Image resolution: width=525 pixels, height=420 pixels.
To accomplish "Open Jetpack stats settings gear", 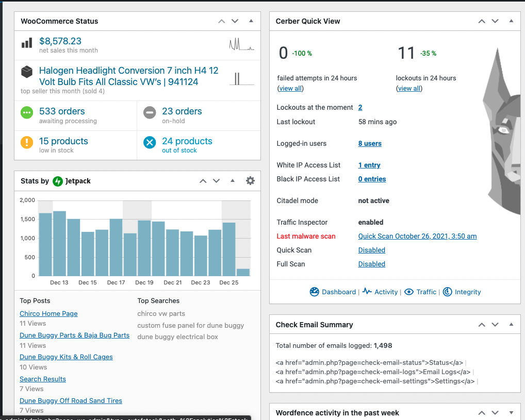I will [x=250, y=181].
